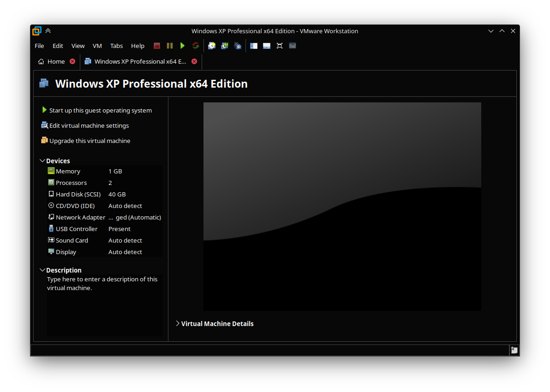Enter full screen mode via toolbar icon

(x=280, y=46)
